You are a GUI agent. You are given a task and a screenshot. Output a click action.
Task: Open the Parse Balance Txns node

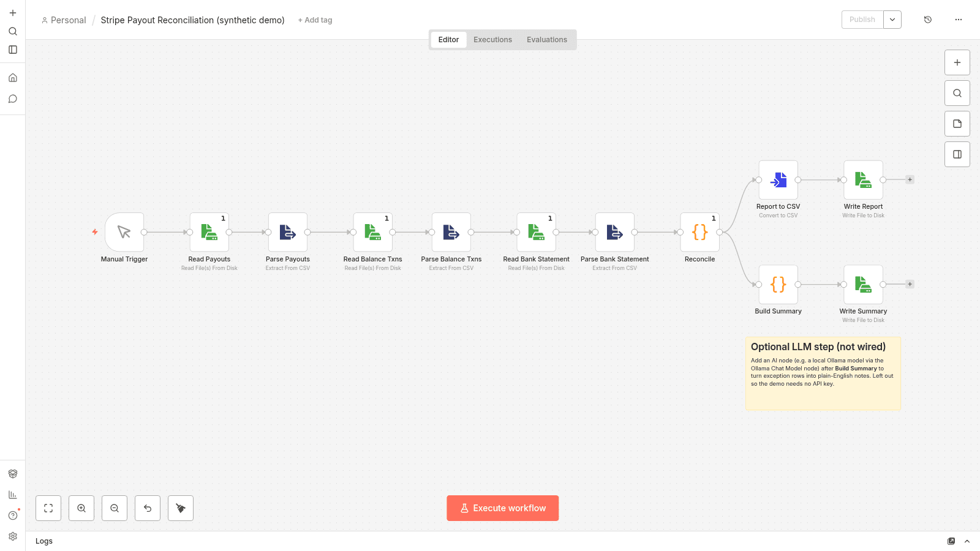(x=451, y=232)
